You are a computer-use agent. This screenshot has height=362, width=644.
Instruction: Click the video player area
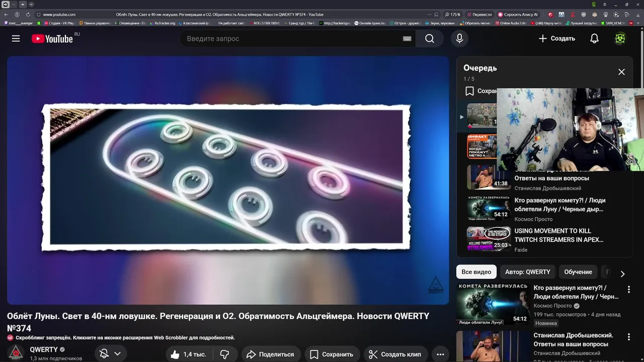tap(228, 180)
